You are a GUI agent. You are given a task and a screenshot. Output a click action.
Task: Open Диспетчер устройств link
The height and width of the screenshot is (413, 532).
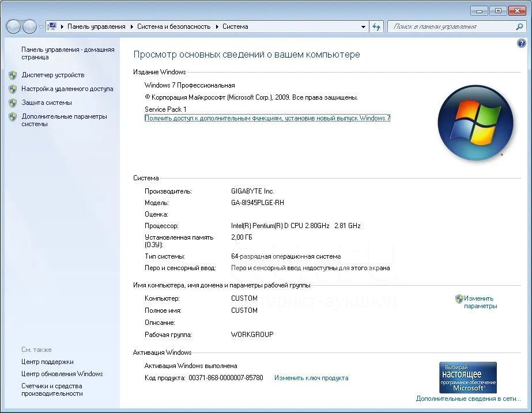tap(53, 75)
